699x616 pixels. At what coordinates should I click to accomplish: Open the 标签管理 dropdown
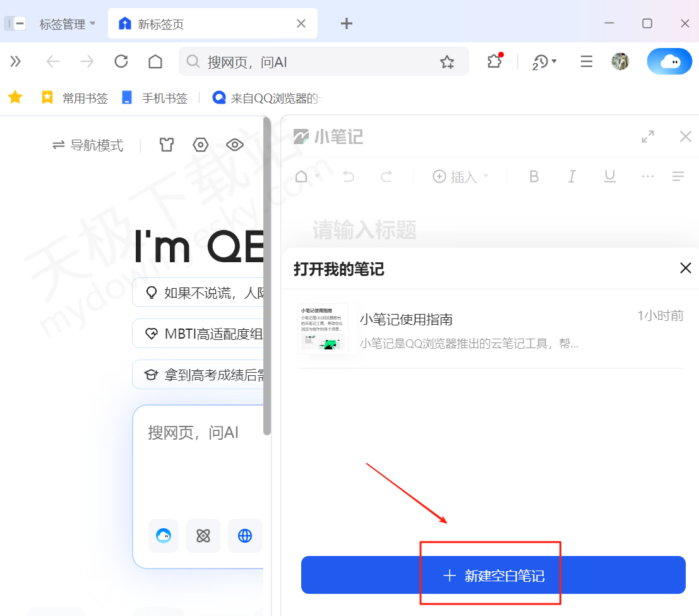point(68,23)
